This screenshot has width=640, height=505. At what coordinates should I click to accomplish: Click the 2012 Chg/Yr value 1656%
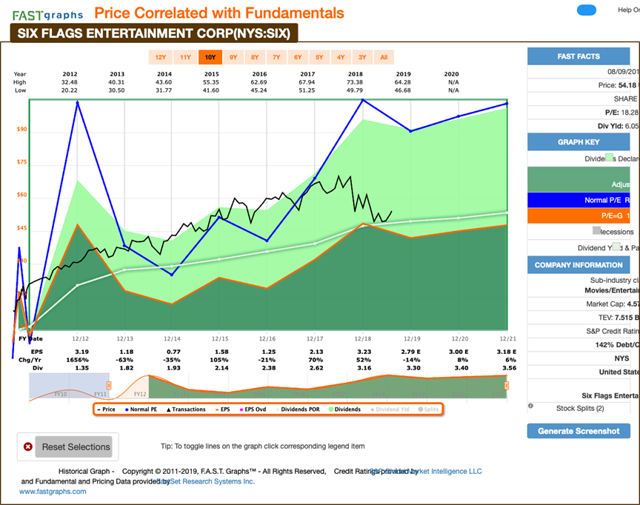pyautogui.click(x=77, y=360)
